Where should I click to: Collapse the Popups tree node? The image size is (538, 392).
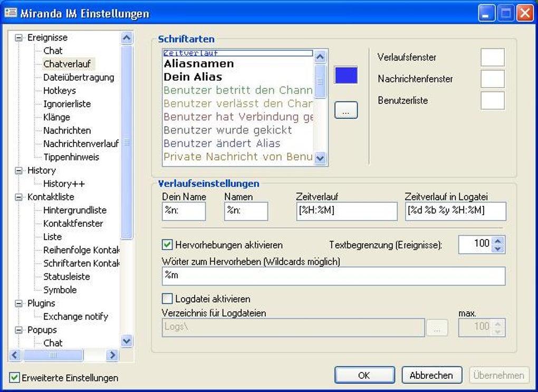pyautogui.click(x=19, y=330)
